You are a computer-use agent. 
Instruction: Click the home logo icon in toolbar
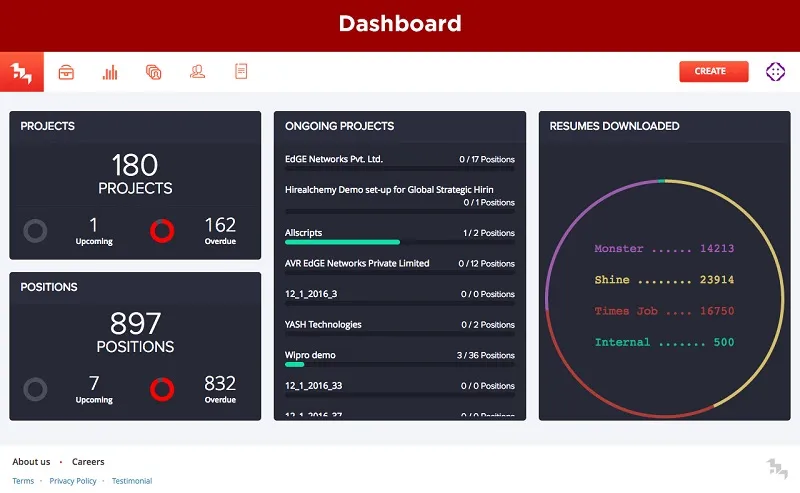point(21,72)
